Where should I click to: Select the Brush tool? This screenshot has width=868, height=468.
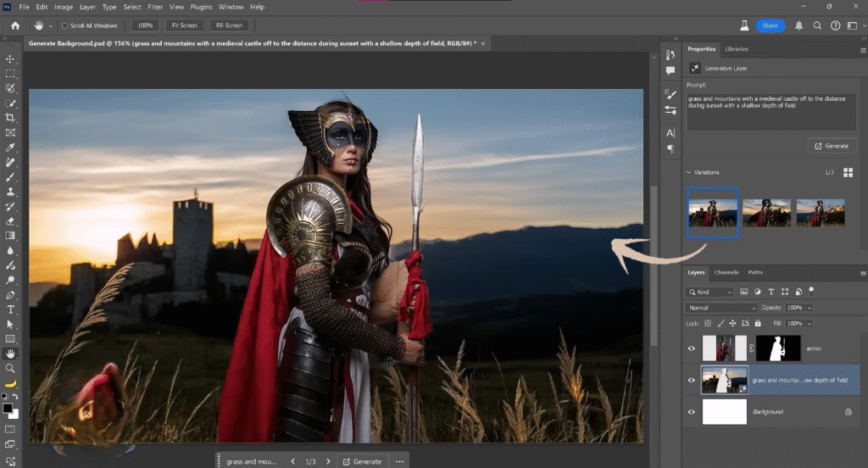[10, 177]
